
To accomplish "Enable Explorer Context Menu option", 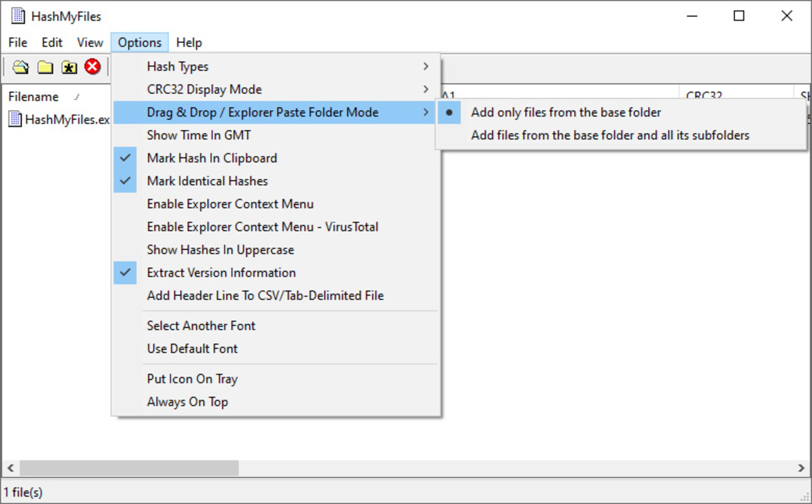I will click(274, 204).
